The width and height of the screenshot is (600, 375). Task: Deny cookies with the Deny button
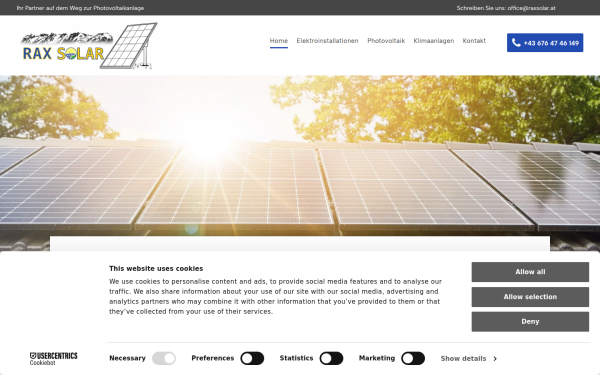[530, 322]
